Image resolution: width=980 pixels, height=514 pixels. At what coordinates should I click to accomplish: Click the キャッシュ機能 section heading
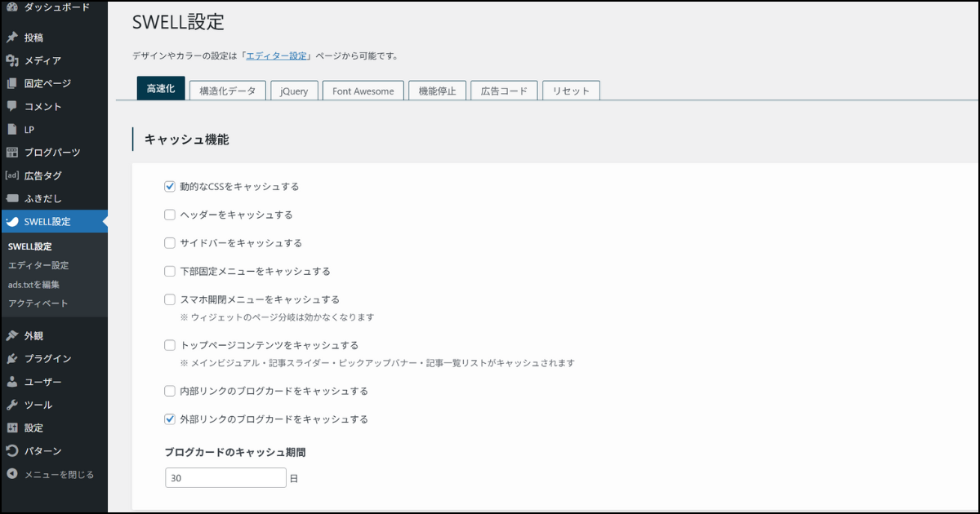(186, 140)
